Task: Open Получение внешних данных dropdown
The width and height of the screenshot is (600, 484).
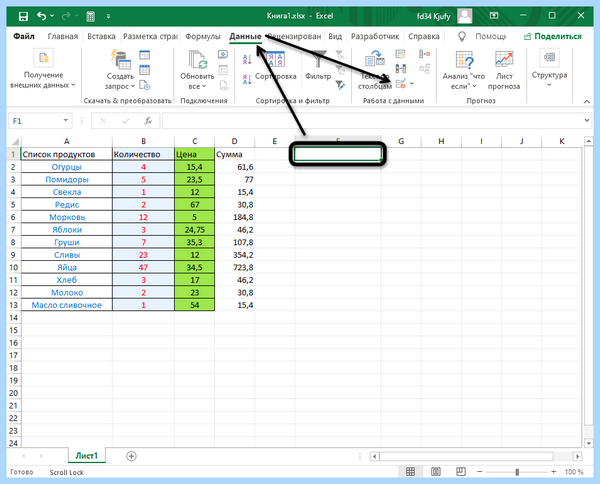Action: [x=43, y=69]
